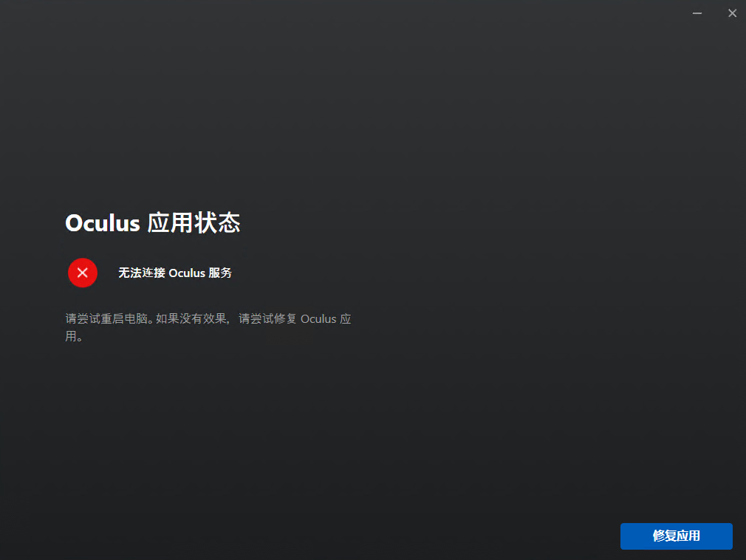Screen dimensions: 746x560
Task: Click the '无法连接 Oculus 服务' status message
Action: point(174,273)
